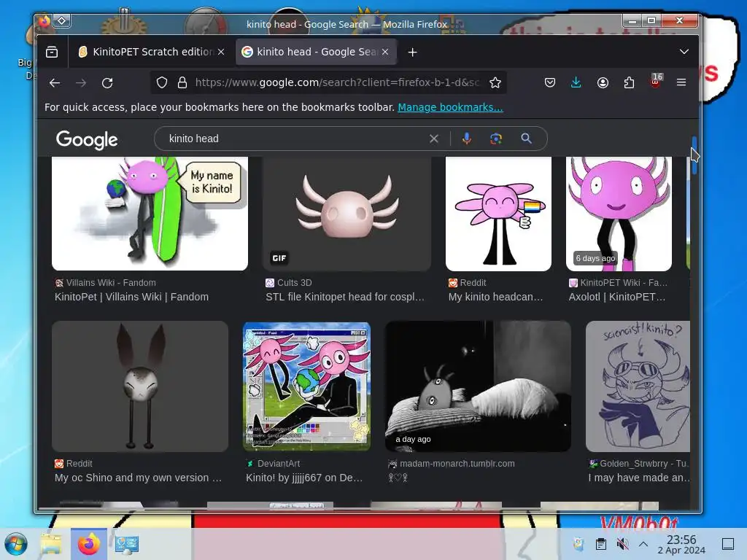Click the My name is Kinito image
The height and width of the screenshot is (560, 747).
150,214
